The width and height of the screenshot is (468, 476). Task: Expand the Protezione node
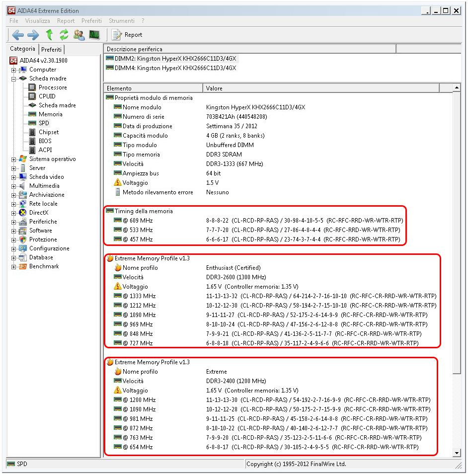pyautogui.click(x=13, y=240)
